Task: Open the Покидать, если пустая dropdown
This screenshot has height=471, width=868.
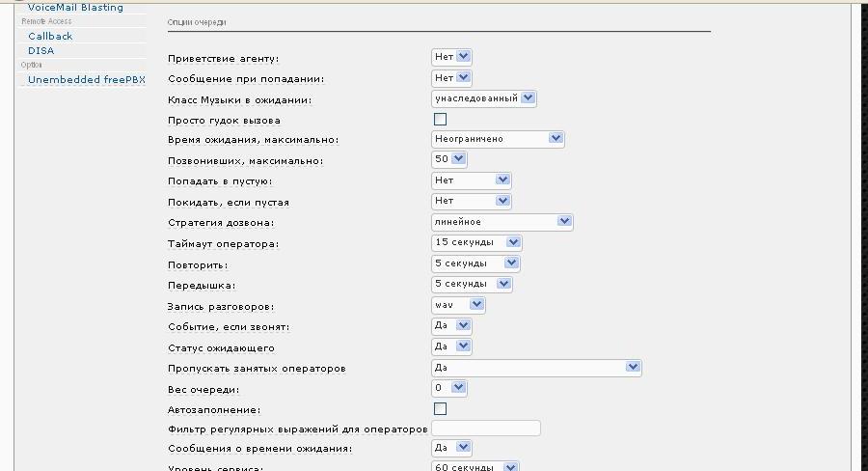Action: coord(471,201)
